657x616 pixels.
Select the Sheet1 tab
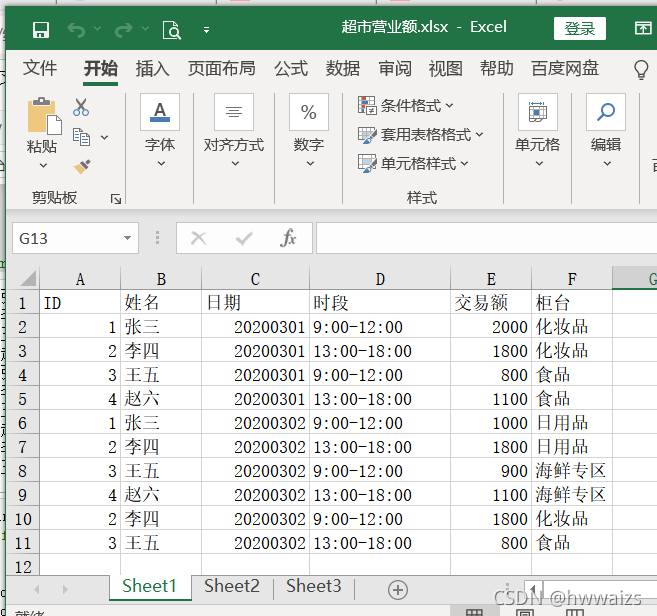click(x=149, y=586)
